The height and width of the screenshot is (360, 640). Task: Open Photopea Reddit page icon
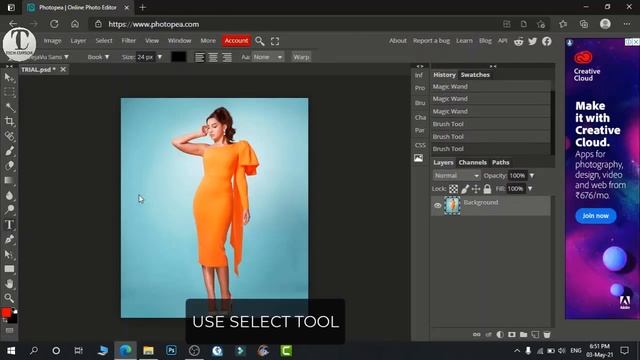click(518, 41)
